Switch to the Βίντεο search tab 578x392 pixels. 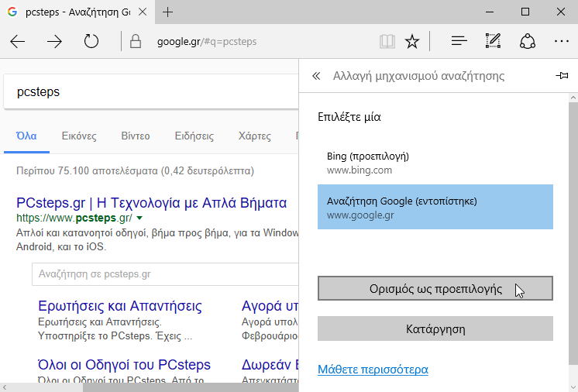tap(136, 136)
